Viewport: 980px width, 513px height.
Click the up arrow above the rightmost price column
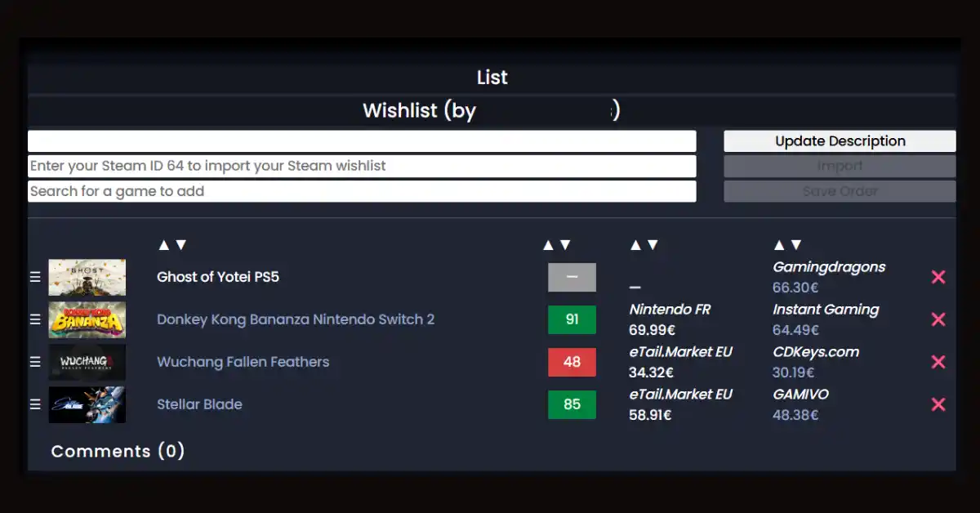point(777,243)
